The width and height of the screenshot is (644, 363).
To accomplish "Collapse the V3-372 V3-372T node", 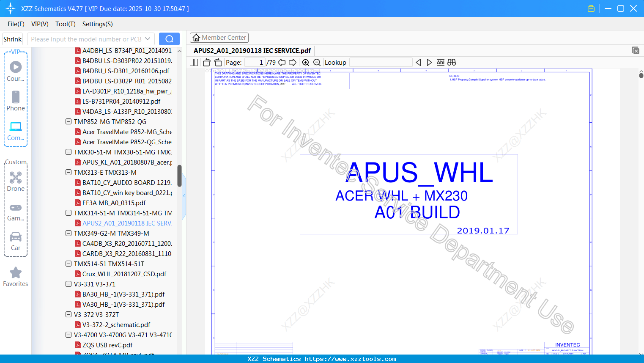I will (69, 315).
